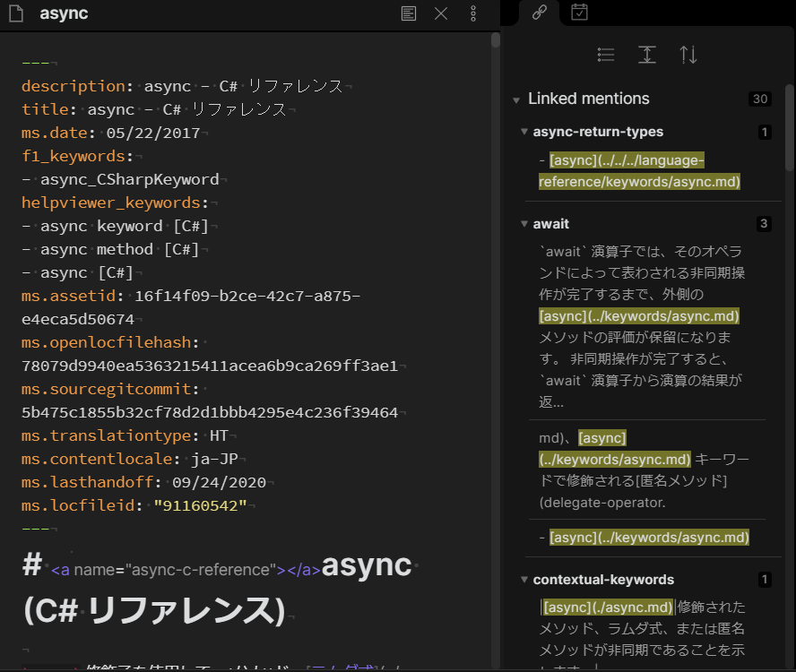This screenshot has width=796, height=672.
Task: Click the heading text (C# リファレンス)
Action: [x=154, y=610]
